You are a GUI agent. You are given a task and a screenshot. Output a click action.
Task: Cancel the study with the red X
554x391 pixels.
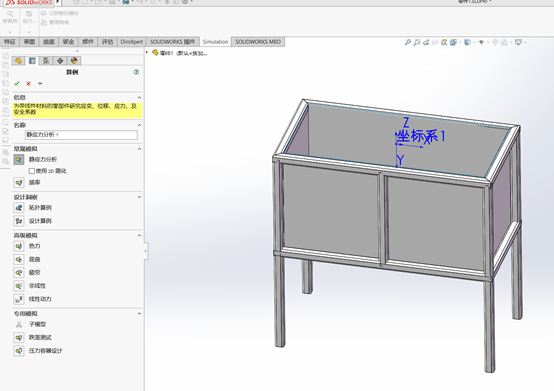(28, 83)
